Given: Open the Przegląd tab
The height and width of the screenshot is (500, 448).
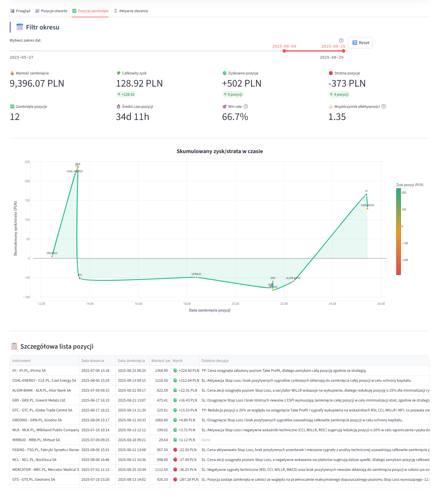Looking at the screenshot, I should [x=20, y=11].
